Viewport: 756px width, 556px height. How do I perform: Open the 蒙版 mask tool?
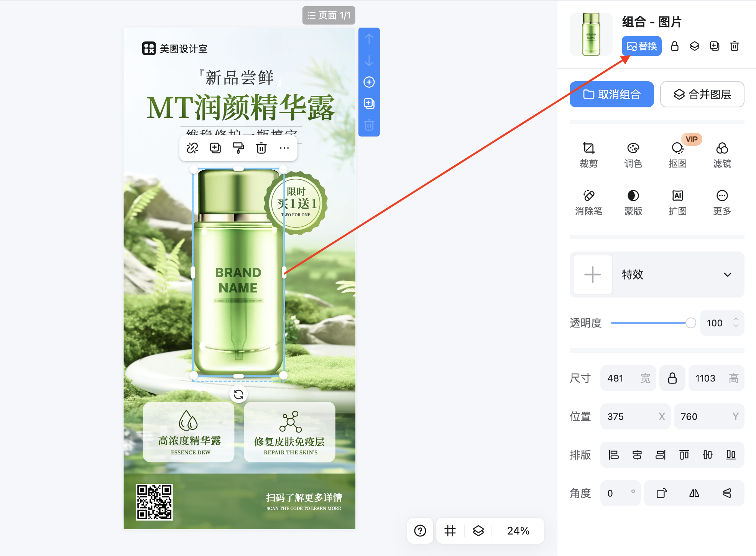click(633, 202)
